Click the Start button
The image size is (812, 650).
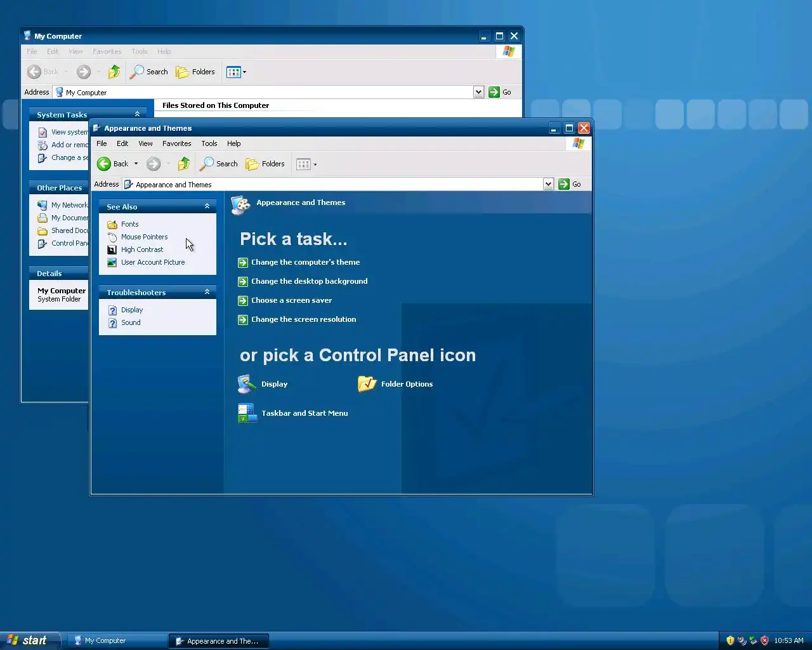point(30,640)
